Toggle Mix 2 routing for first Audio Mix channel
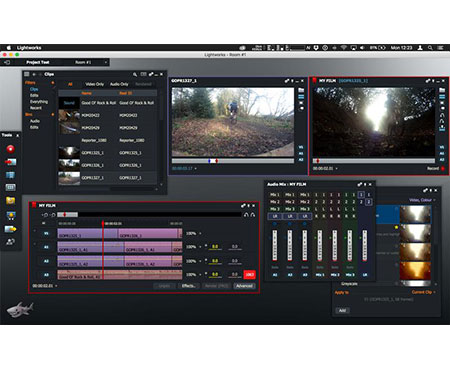The width and height of the screenshot is (450, 370). point(275,202)
